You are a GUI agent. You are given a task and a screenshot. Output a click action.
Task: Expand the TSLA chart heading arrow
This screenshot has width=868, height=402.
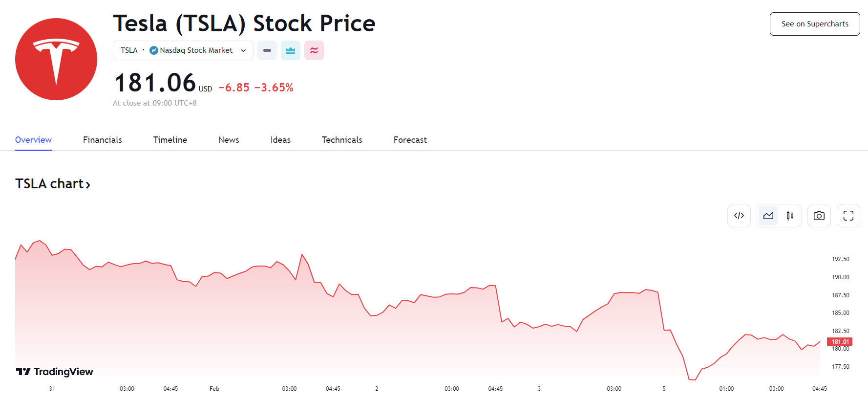pyautogui.click(x=88, y=185)
